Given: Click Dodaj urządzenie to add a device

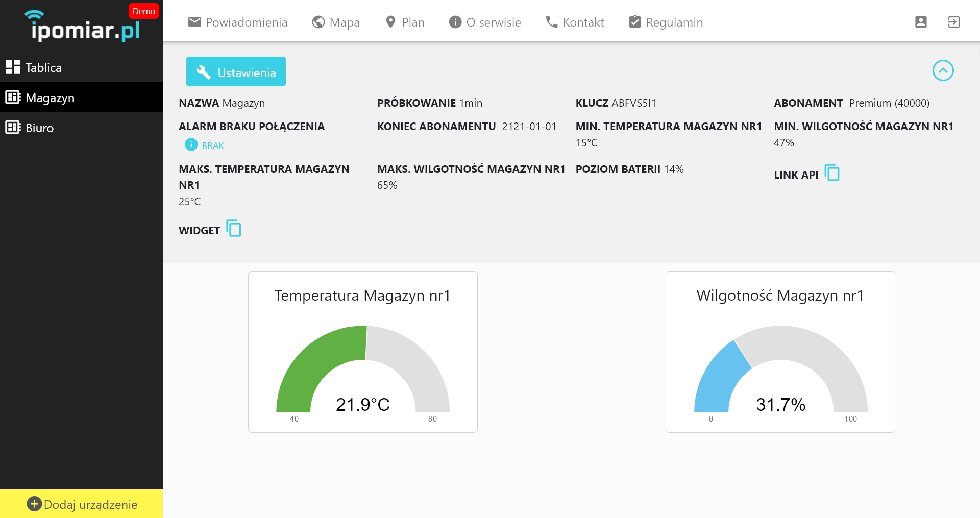Looking at the screenshot, I should tap(82, 504).
